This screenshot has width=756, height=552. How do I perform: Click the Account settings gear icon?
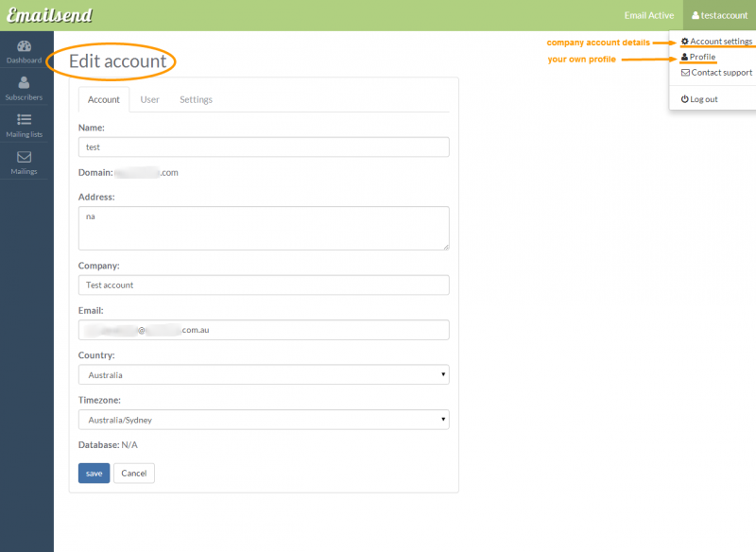click(x=685, y=41)
